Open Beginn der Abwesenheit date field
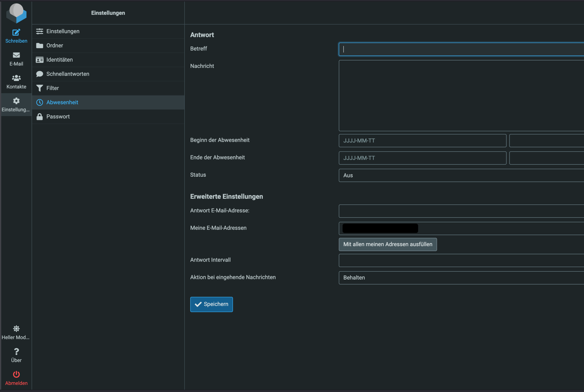584x392 pixels. (x=422, y=141)
